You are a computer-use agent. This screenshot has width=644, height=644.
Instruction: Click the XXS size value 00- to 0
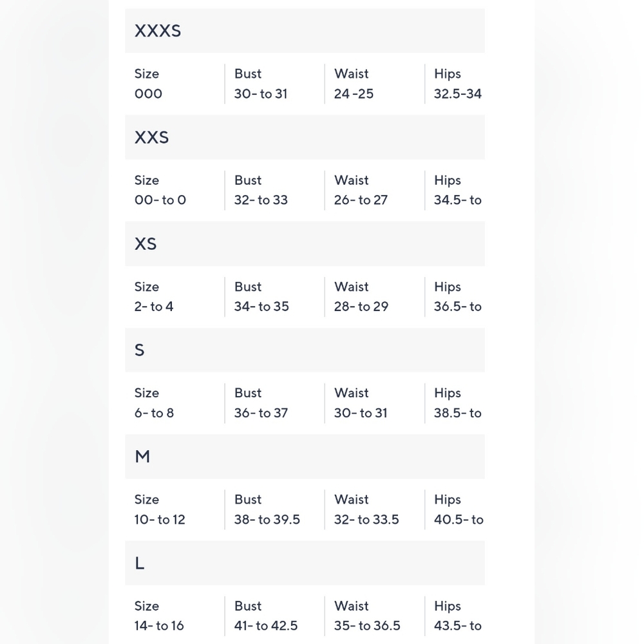point(160,200)
